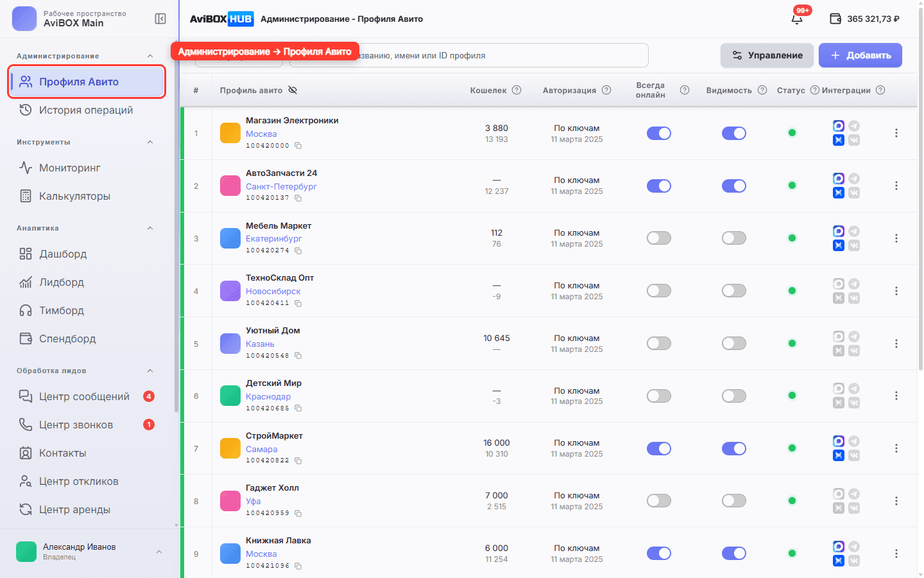Collapse the Администрирование sidebar section
The height and width of the screenshot is (578, 924).
(x=150, y=56)
